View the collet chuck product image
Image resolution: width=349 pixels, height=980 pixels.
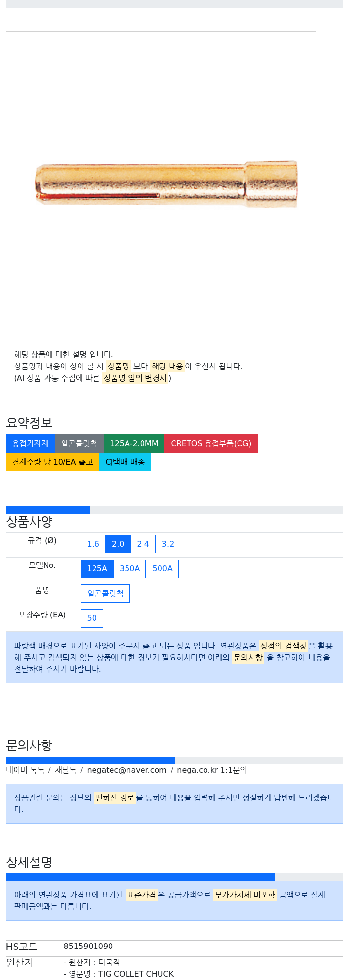click(x=166, y=184)
